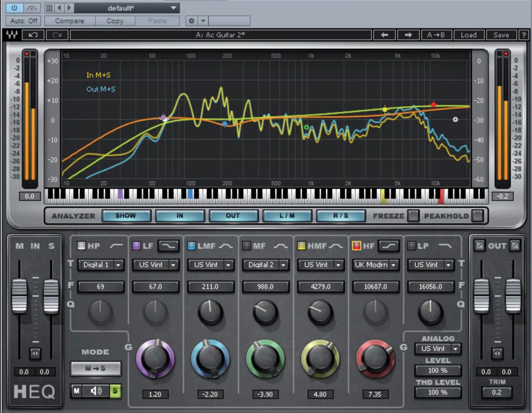Open Waves help question mark
Viewport: 532px width, 413px height.
coord(524,35)
